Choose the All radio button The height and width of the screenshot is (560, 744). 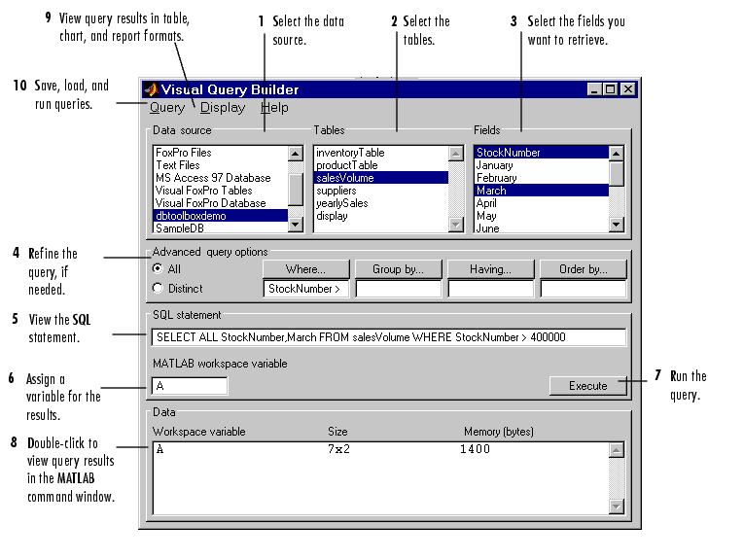coord(158,269)
